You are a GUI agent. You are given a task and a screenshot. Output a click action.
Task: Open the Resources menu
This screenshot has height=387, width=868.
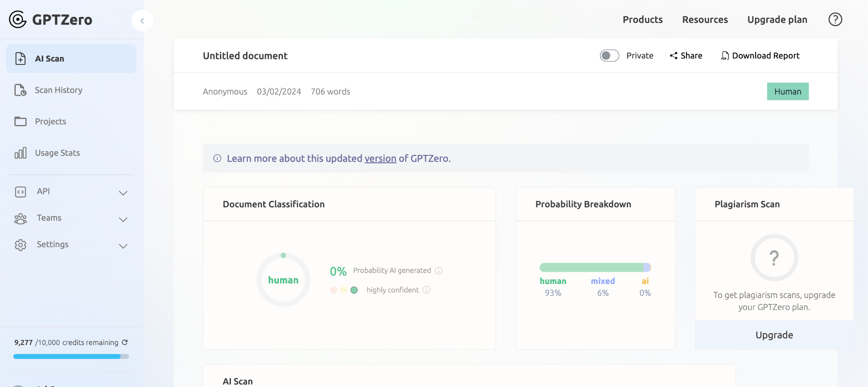coord(705,19)
